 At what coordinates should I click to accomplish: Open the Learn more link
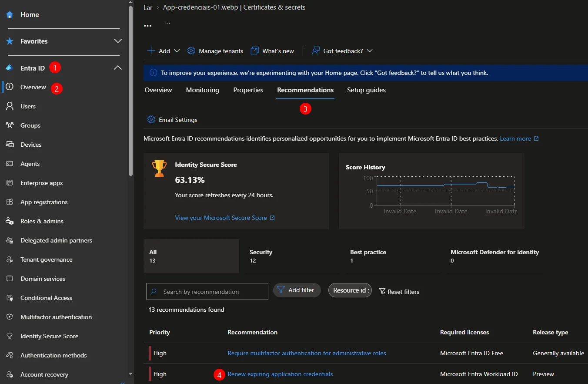[519, 138]
